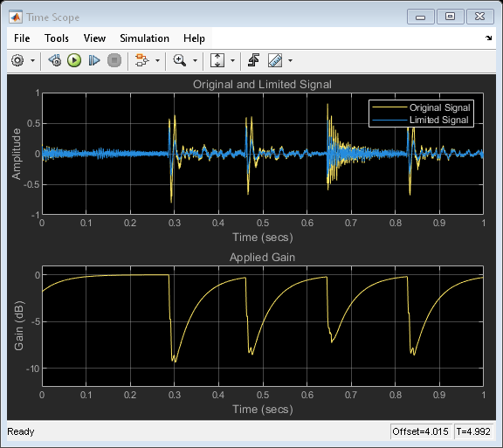
Task: Expand the configuration properties dropdown arrow
Action: [32, 60]
